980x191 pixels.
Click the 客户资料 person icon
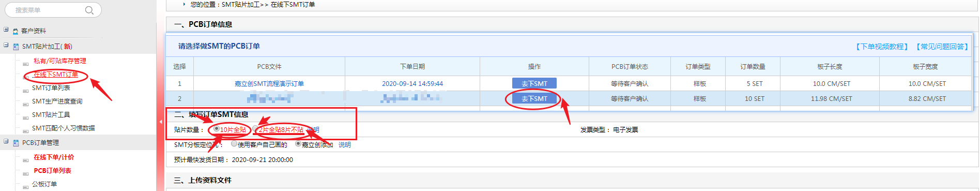click(x=16, y=31)
